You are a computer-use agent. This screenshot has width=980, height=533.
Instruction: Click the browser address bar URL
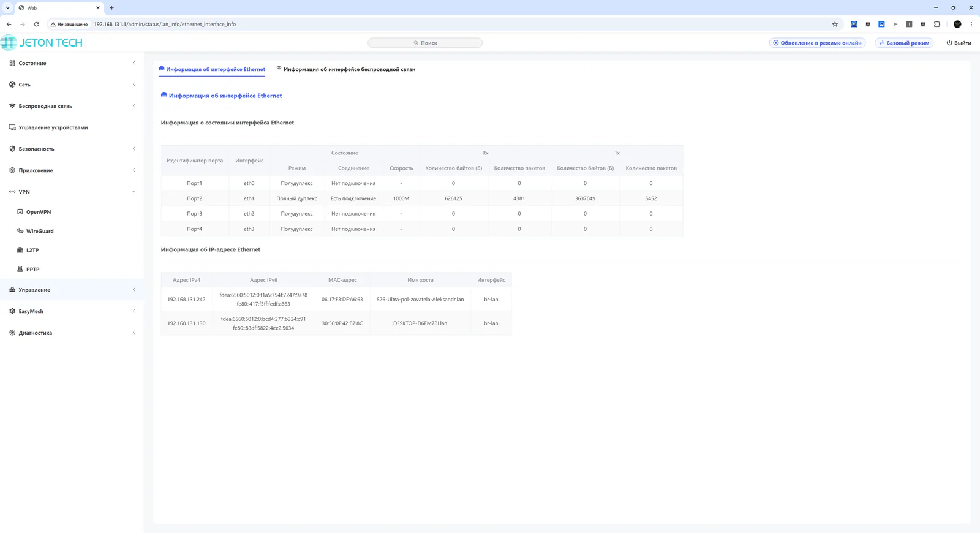click(165, 25)
